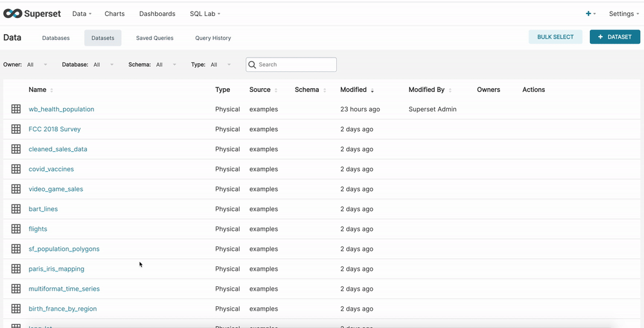Switch to Query History tab
Viewport: 644px width, 328px height.
point(213,38)
